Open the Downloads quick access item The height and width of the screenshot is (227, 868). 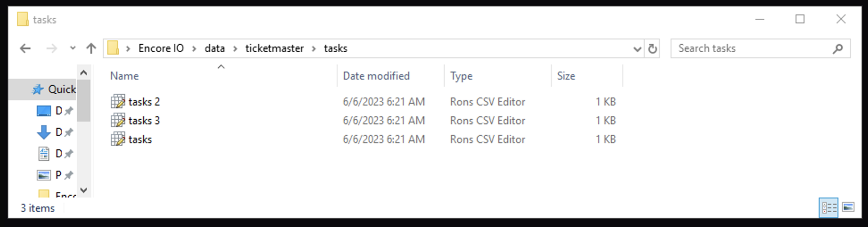tap(44, 132)
